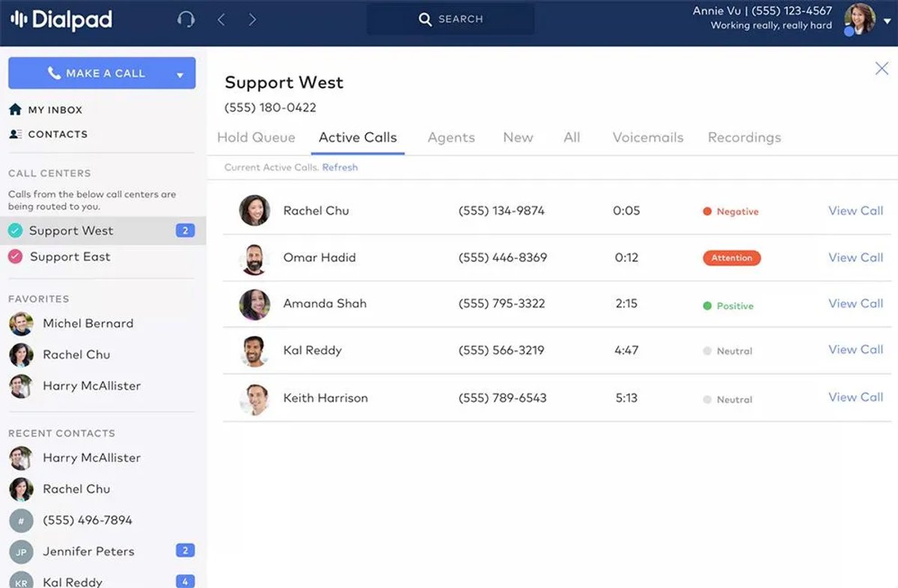Expand the Make a Call dropdown arrow
This screenshot has width=898, height=588.
click(x=180, y=74)
